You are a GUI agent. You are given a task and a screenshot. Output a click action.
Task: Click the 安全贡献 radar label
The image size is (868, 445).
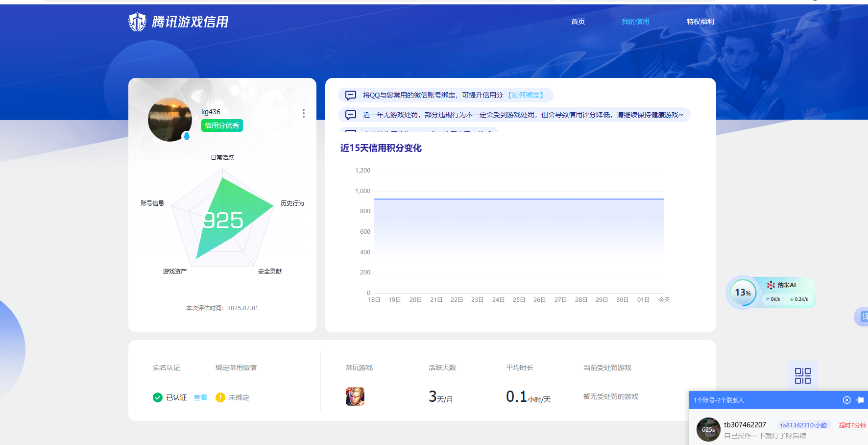click(270, 271)
